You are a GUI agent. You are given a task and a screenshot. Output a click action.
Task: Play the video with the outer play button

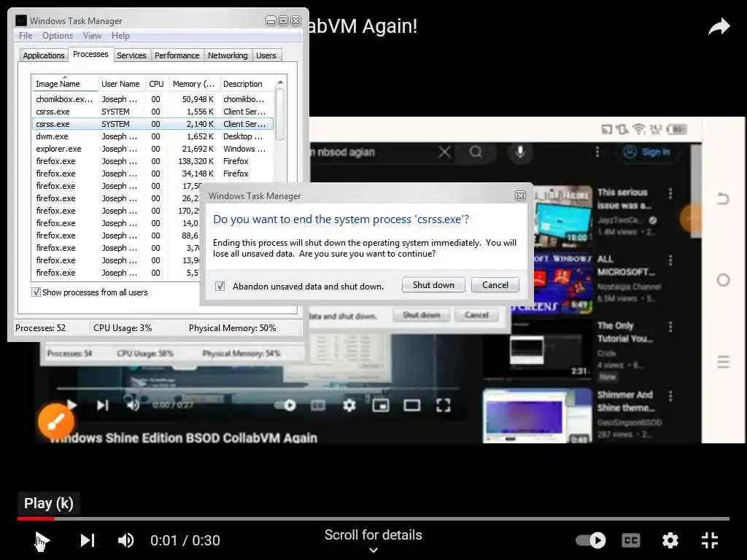(x=42, y=540)
